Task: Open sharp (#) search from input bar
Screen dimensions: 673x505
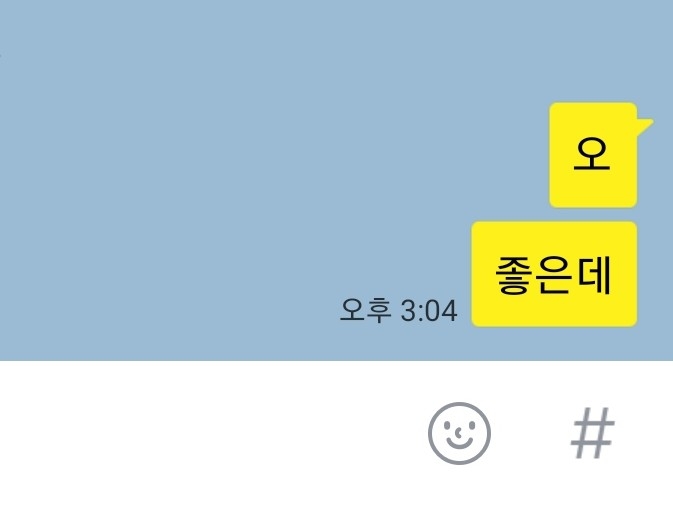Action: 593,433
